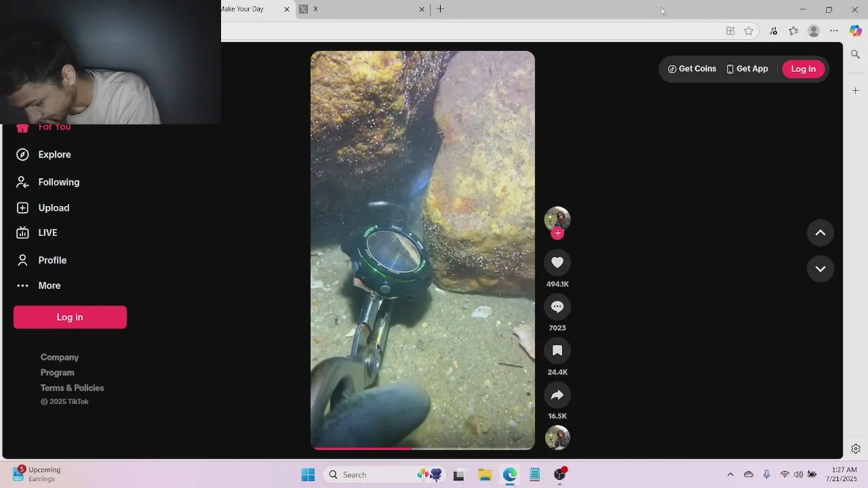868x488 pixels.
Task: Open the Edge apps grid icon in the address bar
Action: [x=730, y=31]
